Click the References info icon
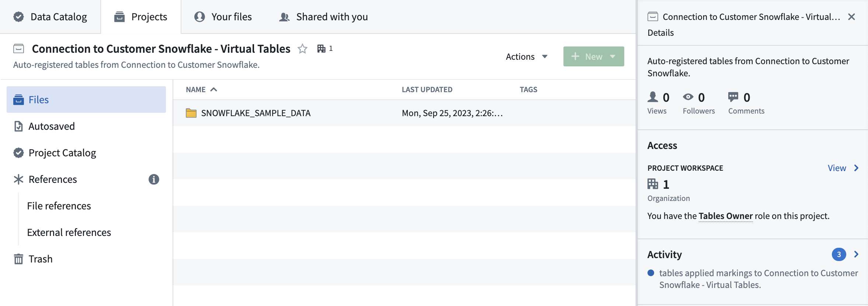868x306 pixels. pyautogui.click(x=154, y=179)
